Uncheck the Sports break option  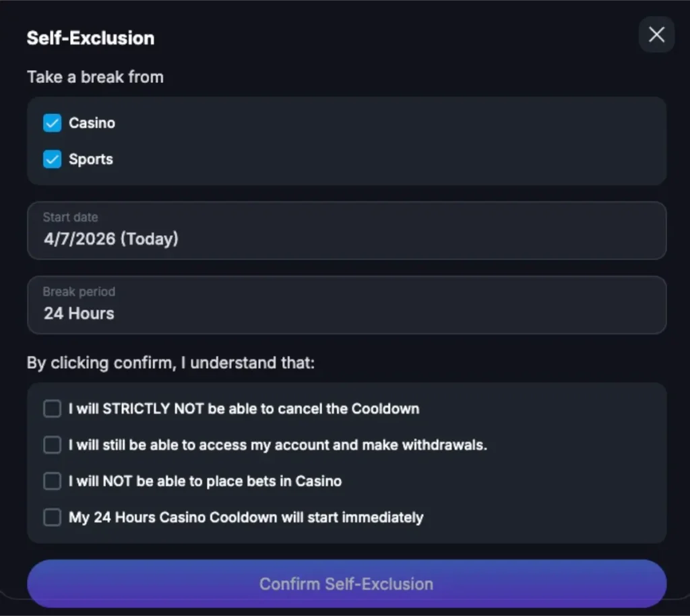click(52, 159)
